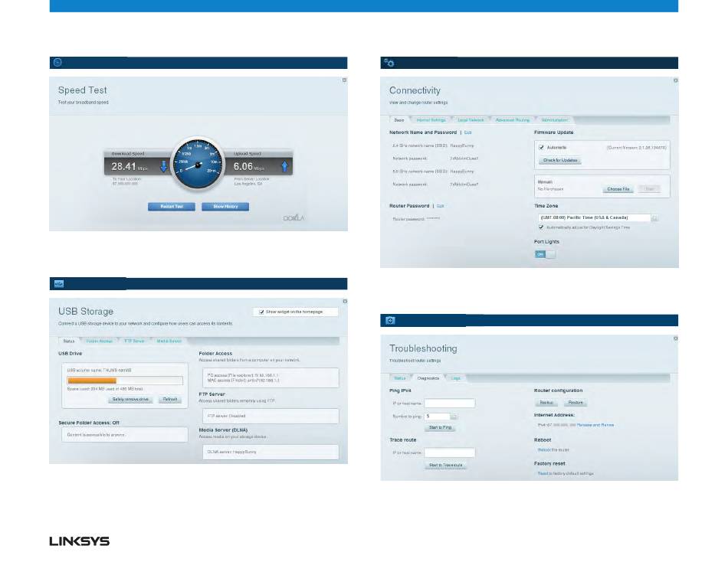Click the USB volume name text
This screenshot has width=728, height=562.
(x=100, y=371)
